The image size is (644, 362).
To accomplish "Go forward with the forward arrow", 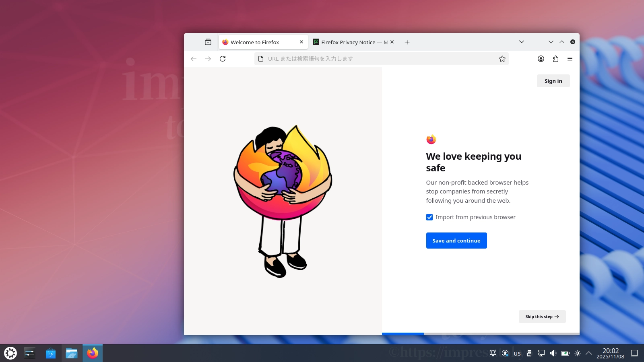I will point(208,59).
